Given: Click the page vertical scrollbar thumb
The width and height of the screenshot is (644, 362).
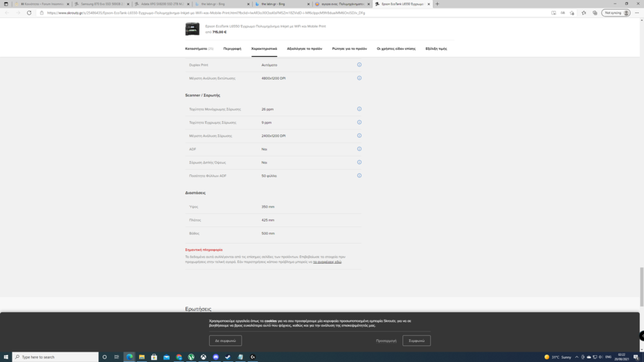Looking at the screenshot, I should tap(641, 287).
